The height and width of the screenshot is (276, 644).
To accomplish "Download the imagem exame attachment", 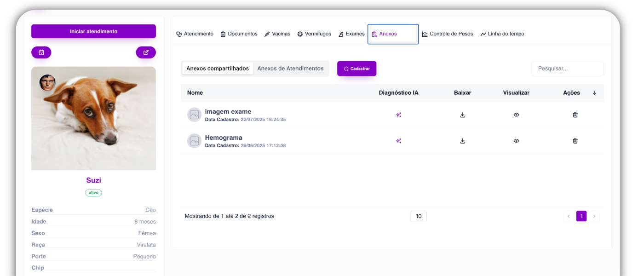I will [x=462, y=115].
